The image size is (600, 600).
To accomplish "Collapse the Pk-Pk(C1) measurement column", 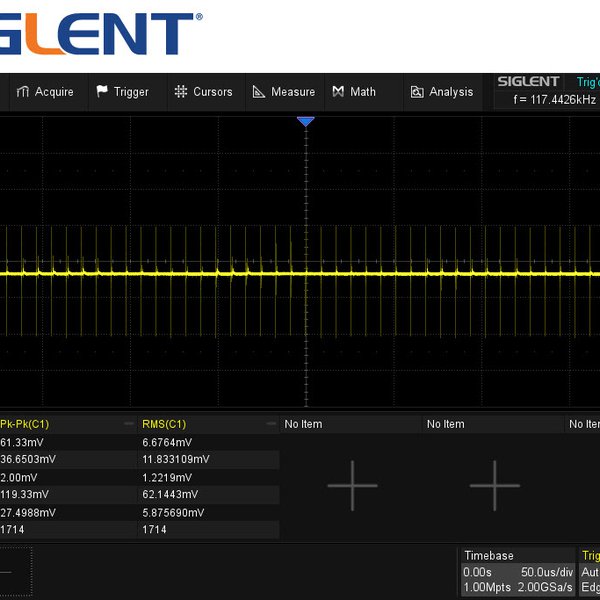I will coord(128,424).
